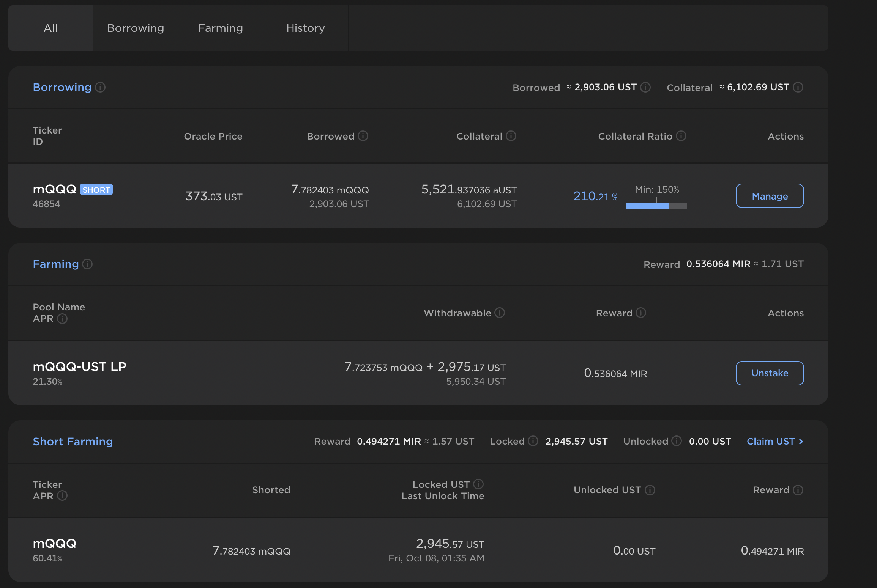Click info icon next to Farming heading

point(87,264)
